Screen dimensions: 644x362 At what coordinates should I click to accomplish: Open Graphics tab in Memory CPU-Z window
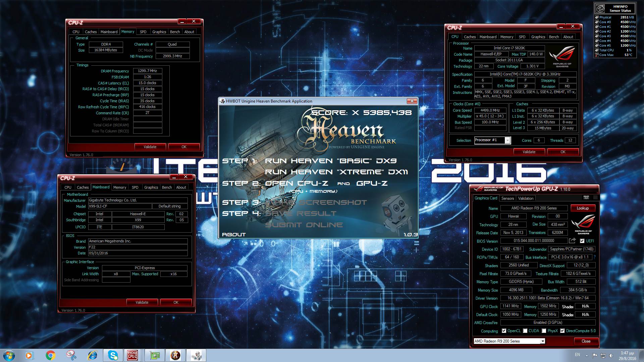pos(159,32)
